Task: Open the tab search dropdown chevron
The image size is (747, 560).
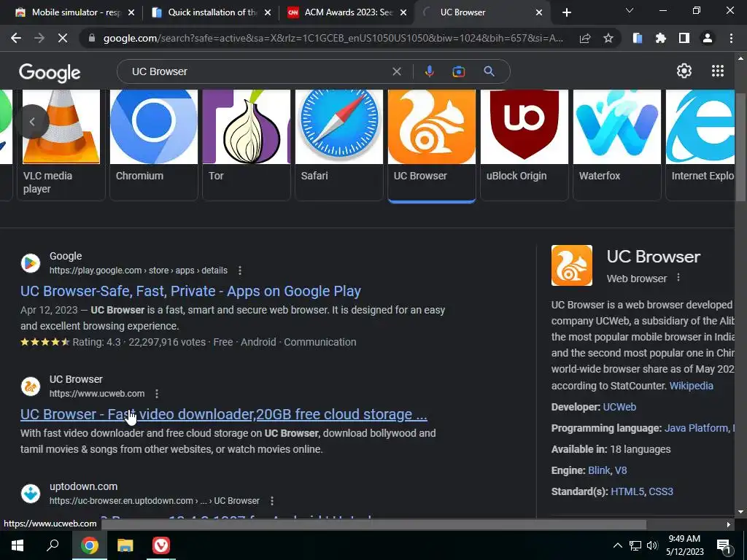Action: (630, 10)
